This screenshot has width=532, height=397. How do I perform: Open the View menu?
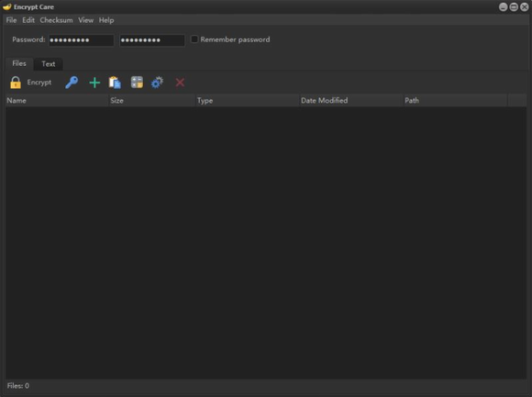[85, 20]
